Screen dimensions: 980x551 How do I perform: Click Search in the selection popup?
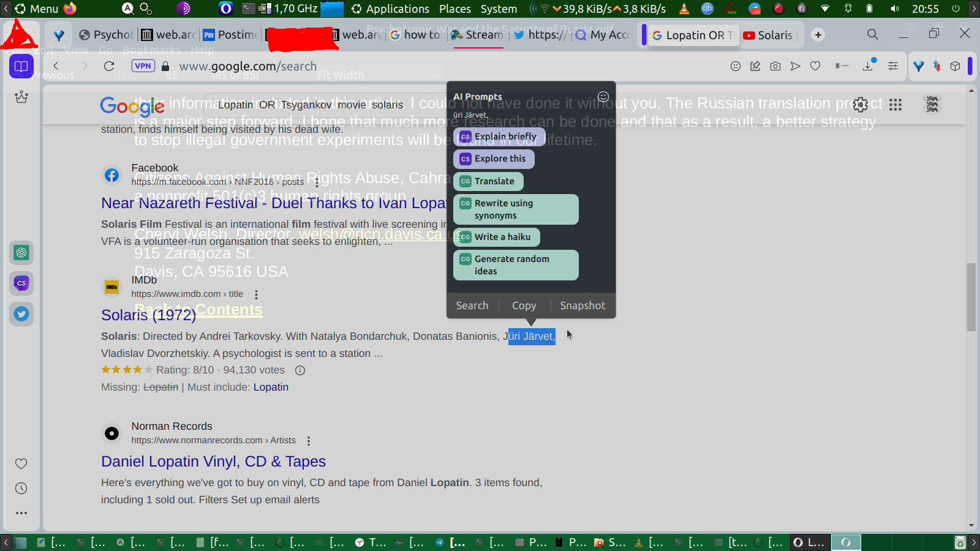(472, 305)
